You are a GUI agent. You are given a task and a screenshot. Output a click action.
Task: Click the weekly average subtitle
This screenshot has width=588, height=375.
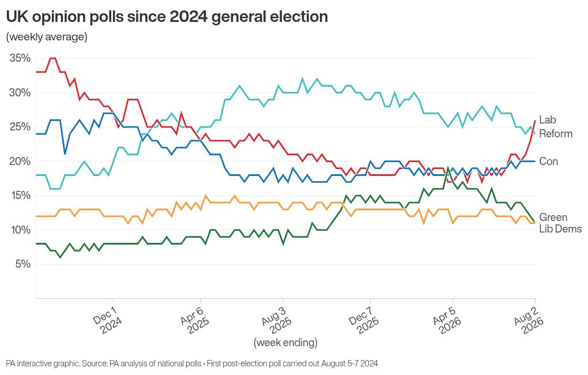47,37
